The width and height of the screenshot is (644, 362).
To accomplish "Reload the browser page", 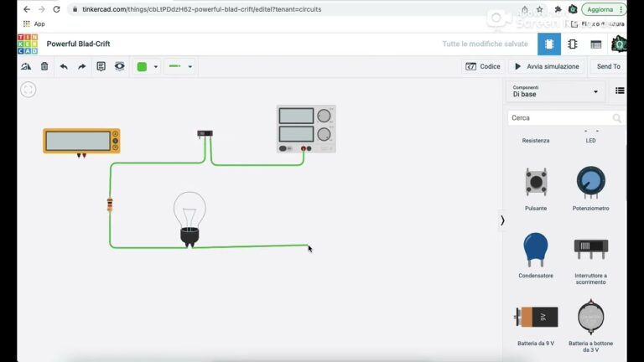I will (x=56, y=9).
